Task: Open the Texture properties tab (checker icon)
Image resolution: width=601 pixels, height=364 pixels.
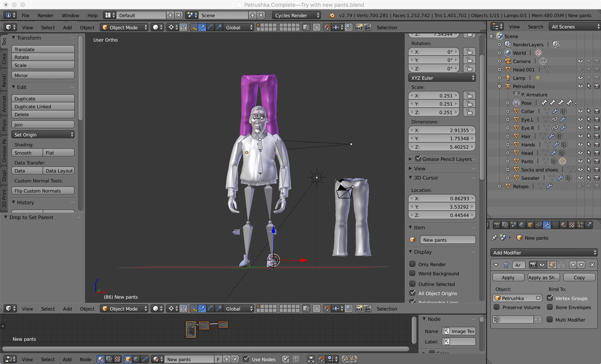Action: click(x=572, y=225)
